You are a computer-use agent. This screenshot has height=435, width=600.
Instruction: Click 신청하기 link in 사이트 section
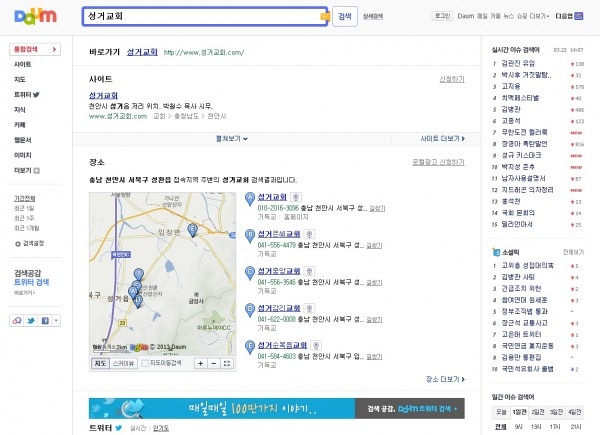452,79
